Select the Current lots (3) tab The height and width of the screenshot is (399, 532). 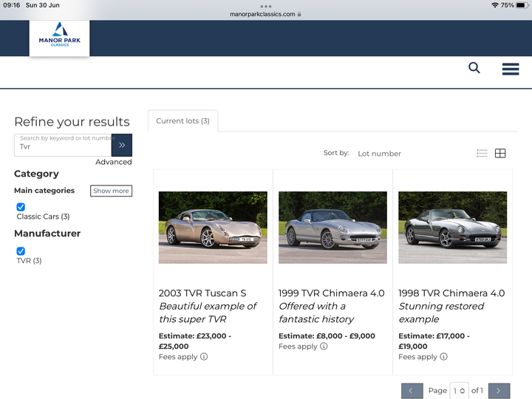(x=183, y=120)
